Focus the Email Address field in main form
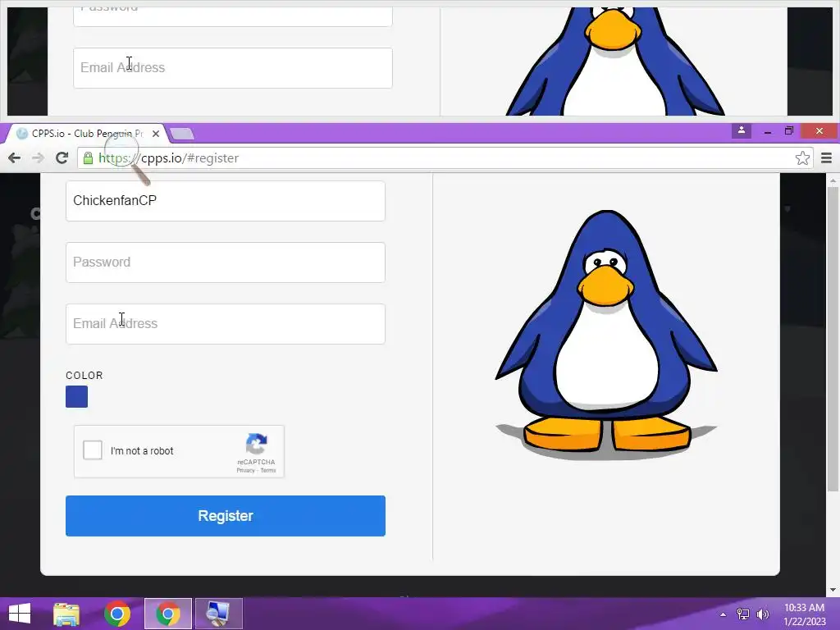This screenshot has width=840, height=630. (x=226, y=324)
